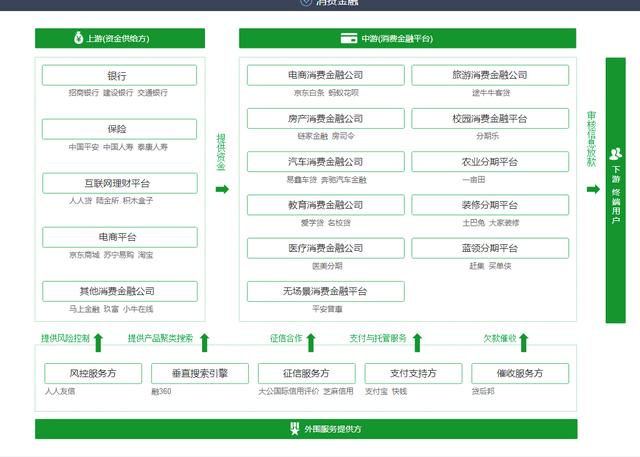This screenshot has width=640, height=457.
Task: Click the 一亩田 text
Action: point(474,180)
